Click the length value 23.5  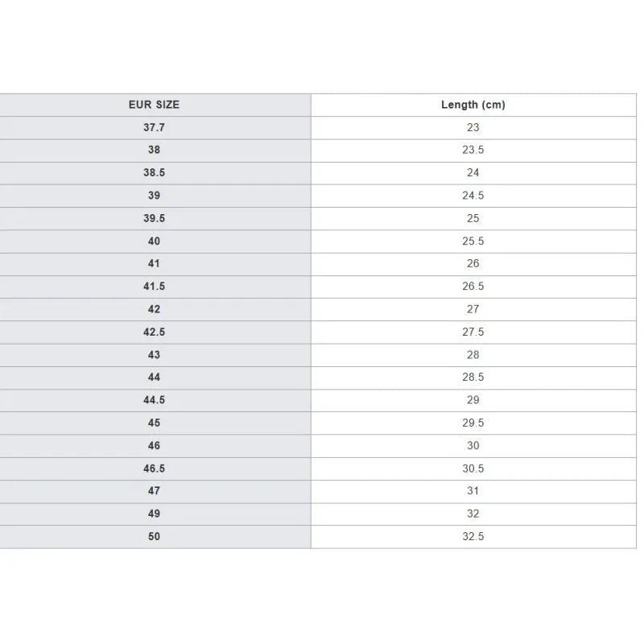473,151
